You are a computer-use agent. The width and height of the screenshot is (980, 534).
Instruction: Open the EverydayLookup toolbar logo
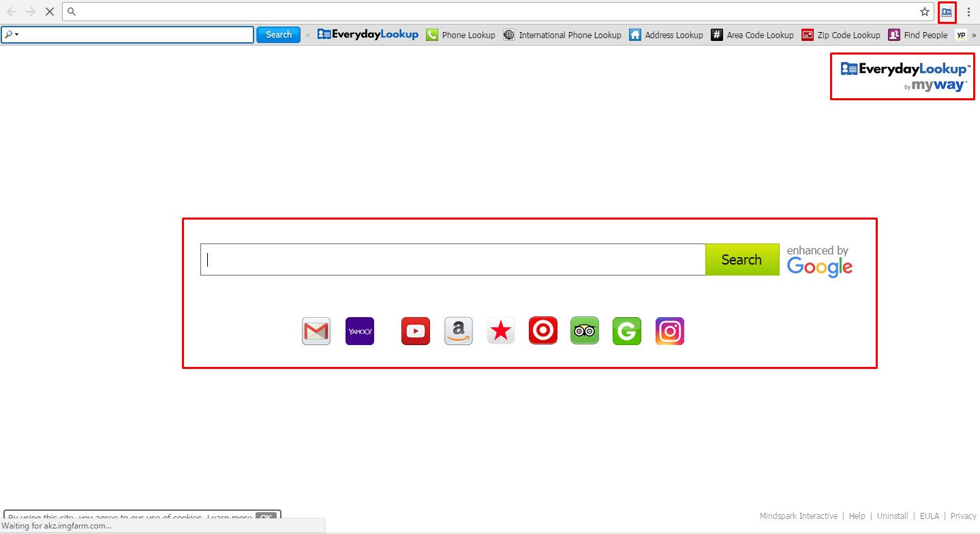pos(368,35)
